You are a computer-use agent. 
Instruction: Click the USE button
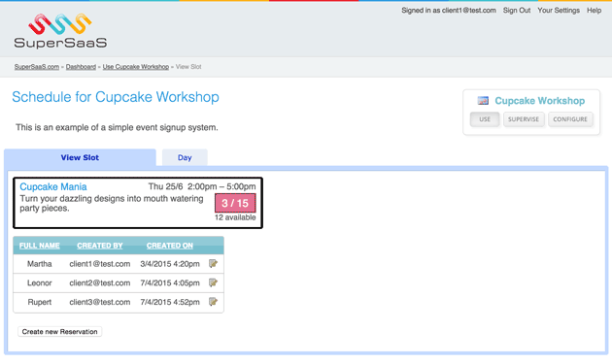point(485,119)
